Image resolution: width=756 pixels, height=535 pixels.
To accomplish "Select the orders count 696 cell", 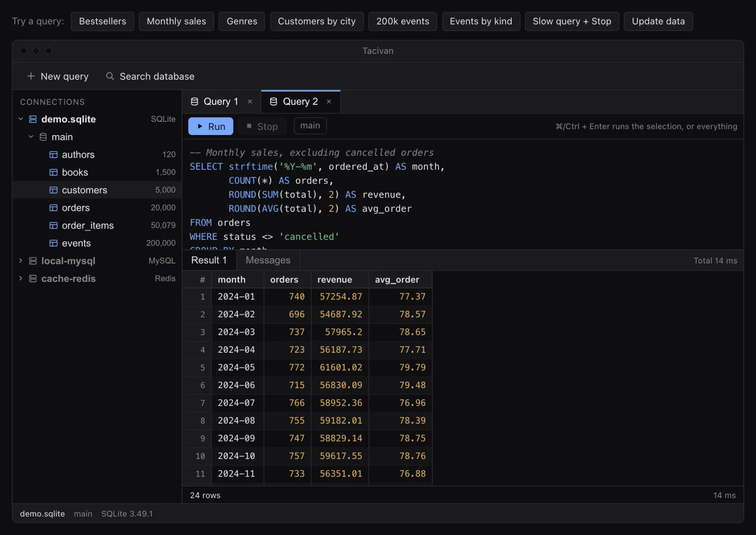I will (287, 314).
